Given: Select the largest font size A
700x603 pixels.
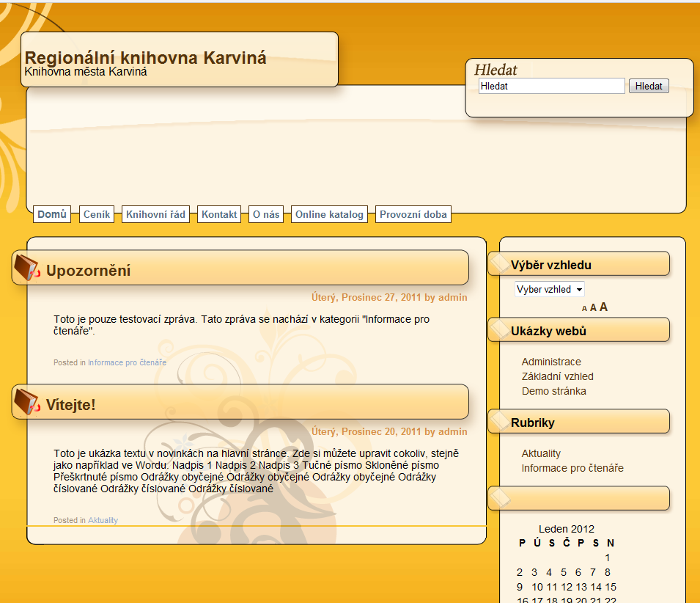Looking at the screenshot, I should click(603, 307).
